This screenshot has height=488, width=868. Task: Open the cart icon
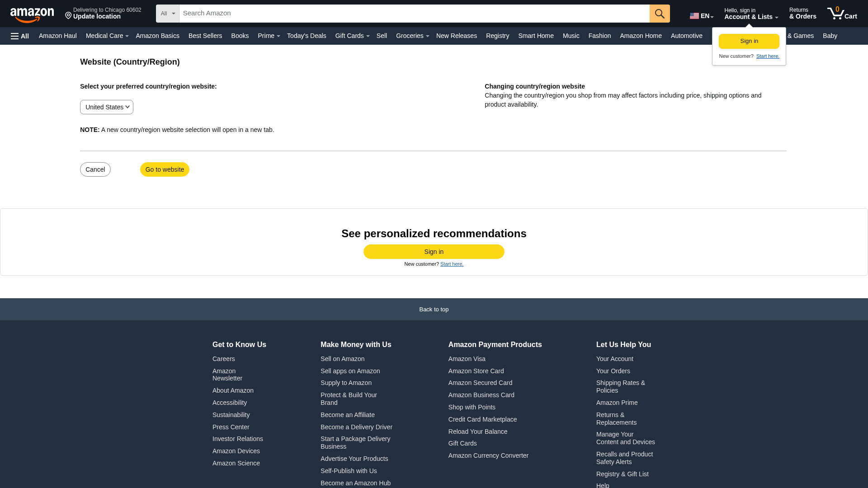click(x=842, y=14)
